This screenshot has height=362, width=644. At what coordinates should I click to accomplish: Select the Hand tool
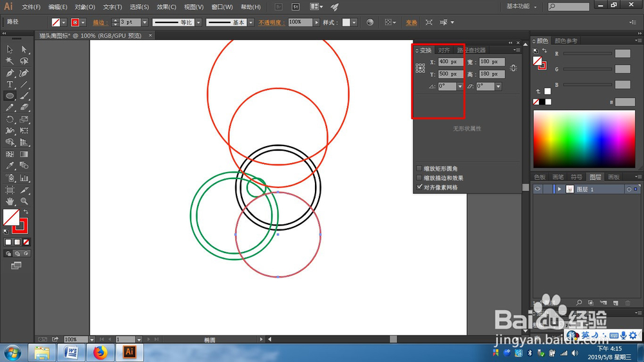pos(10,202)
